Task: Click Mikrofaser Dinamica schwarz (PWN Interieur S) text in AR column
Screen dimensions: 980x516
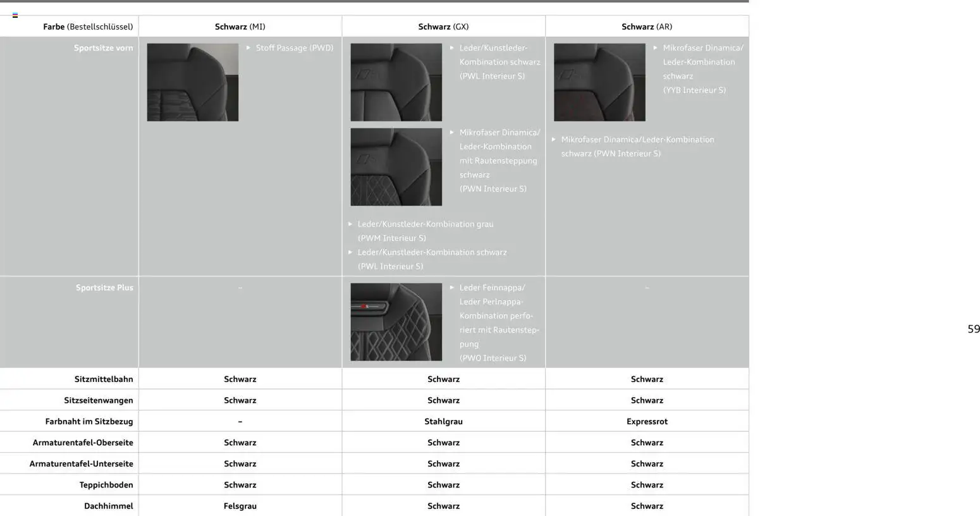Action: point(637,146)
